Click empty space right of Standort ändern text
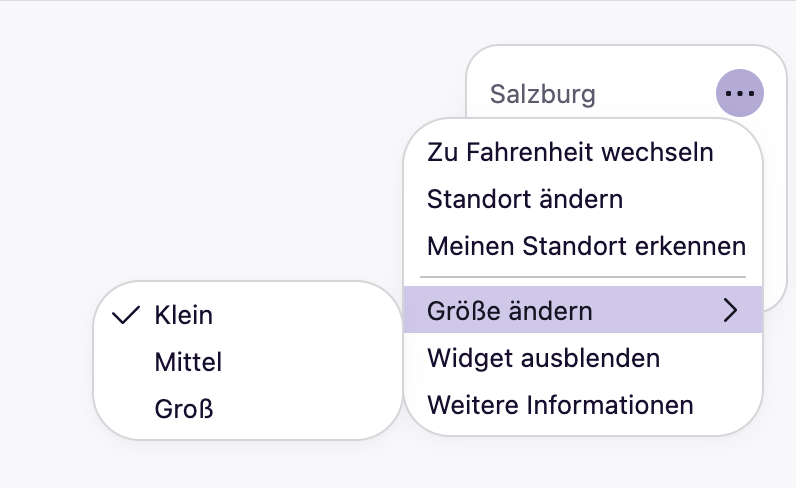This screenshot has height=488, width=796. point(690,199)
